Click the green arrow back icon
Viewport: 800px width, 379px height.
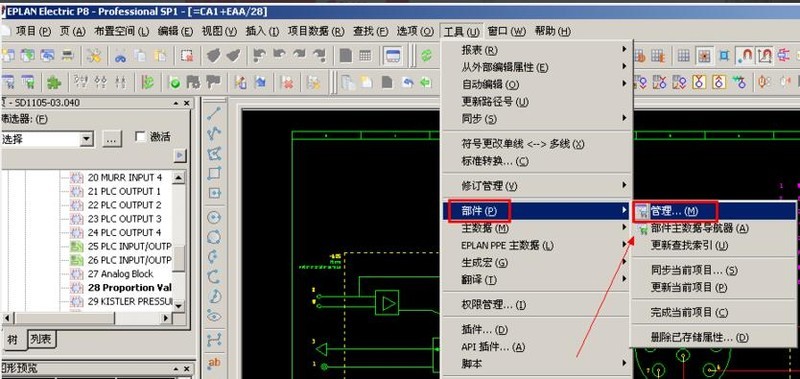[425, 82]
